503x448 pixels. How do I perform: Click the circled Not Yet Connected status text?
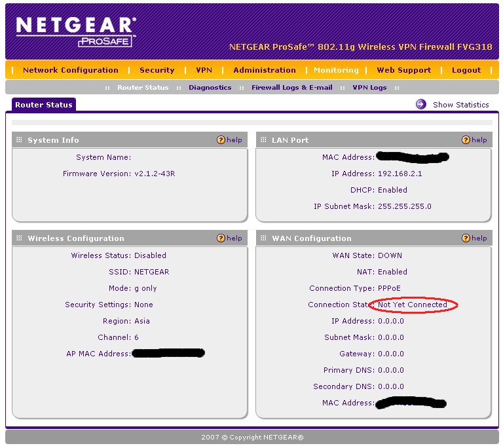(x=413, y=305)
